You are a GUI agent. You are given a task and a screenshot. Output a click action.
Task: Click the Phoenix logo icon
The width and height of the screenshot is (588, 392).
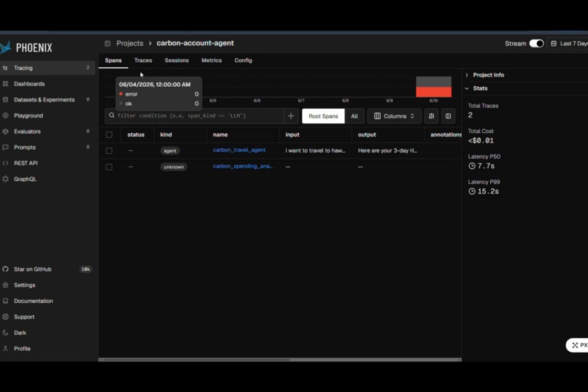[5, 47]
